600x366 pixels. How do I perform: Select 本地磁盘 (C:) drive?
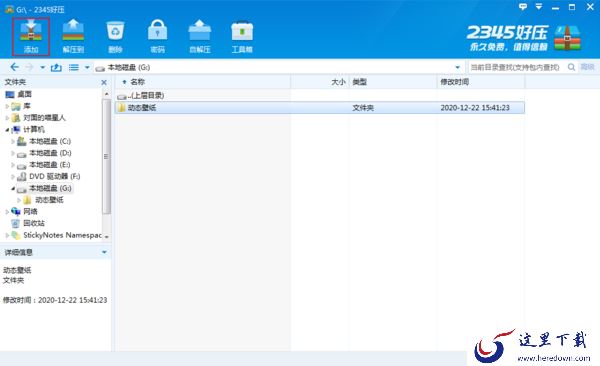click(50, 141)
